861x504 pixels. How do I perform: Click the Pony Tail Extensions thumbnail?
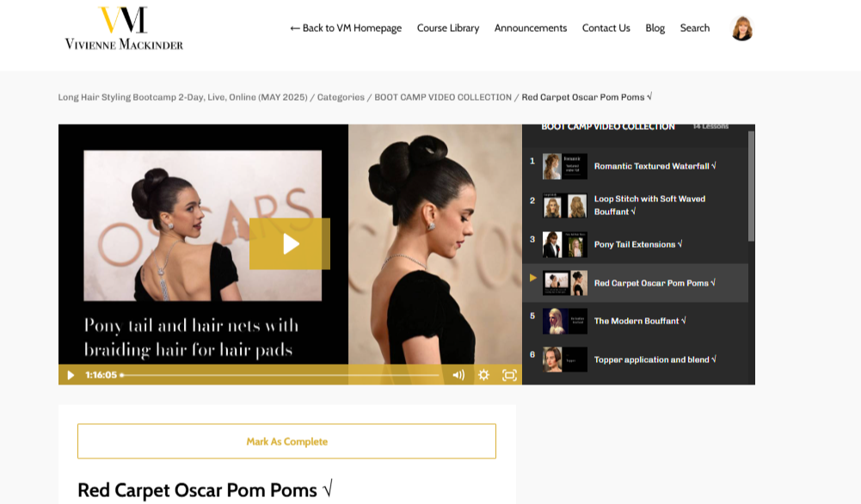(565, 244)
